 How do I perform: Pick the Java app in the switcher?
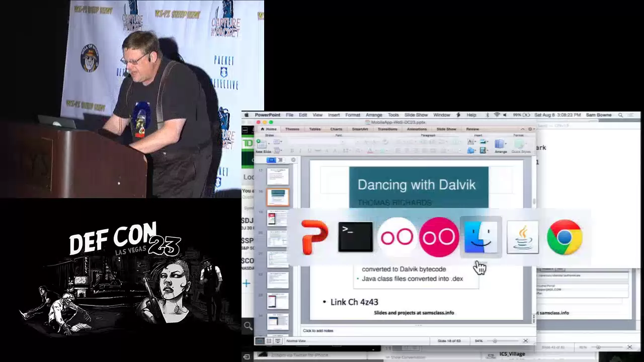pyautogui.click(x=522, y=237)
